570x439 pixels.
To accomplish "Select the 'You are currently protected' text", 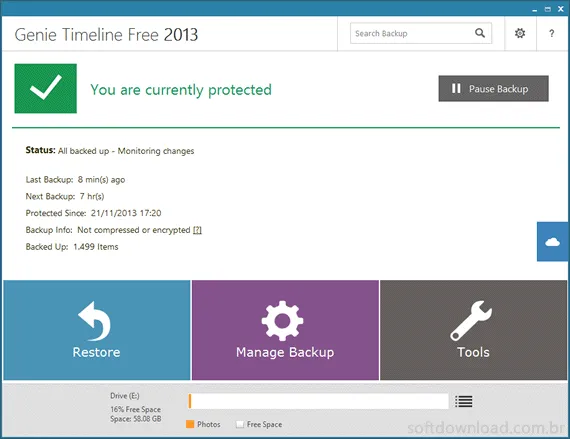I will [181, 90].
